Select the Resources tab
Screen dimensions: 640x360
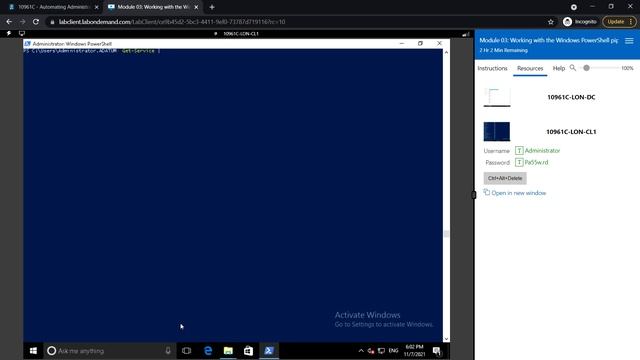point(530,68)
